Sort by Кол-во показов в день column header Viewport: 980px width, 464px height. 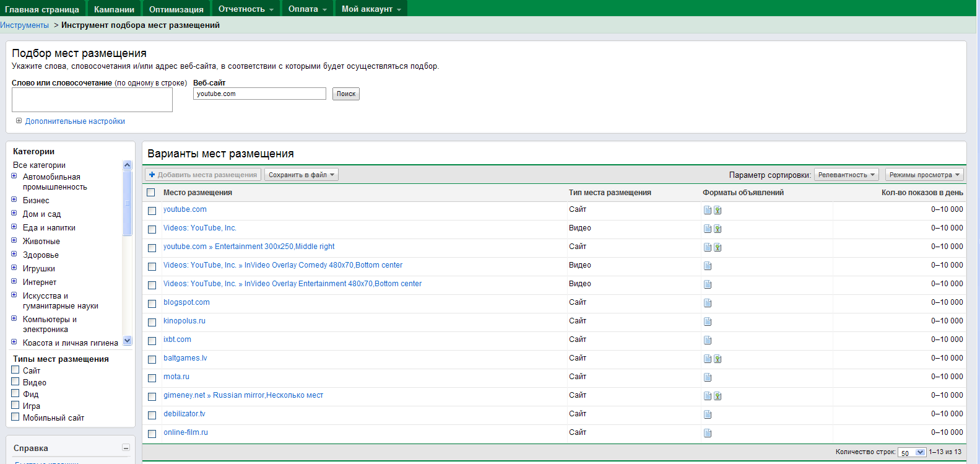[x=922, y=193]
